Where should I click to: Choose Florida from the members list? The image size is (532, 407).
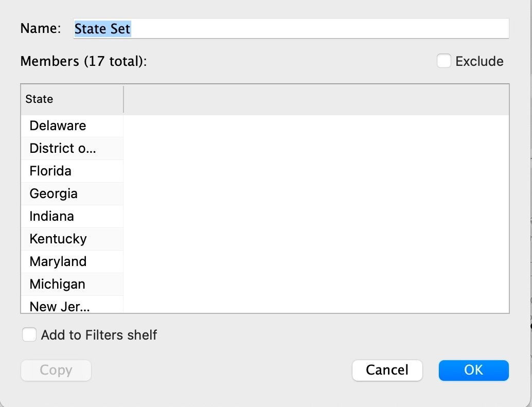pyautogui.click(x=50, y=171)
